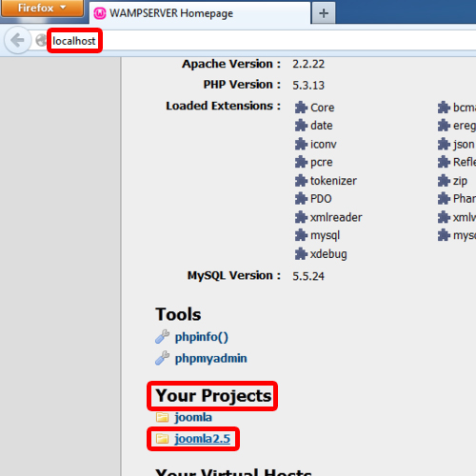
Task: Open the joomla2.5 project link
Action: coord(203,439)
